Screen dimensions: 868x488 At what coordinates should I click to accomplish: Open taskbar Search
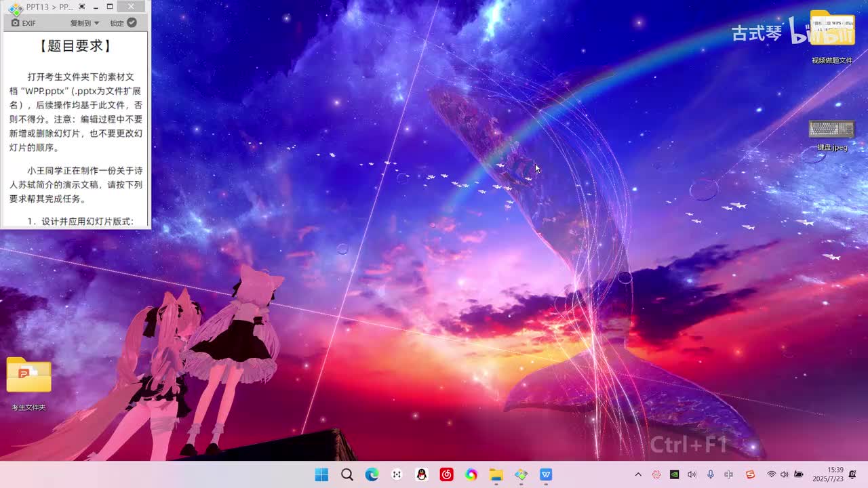coord(347,474)
